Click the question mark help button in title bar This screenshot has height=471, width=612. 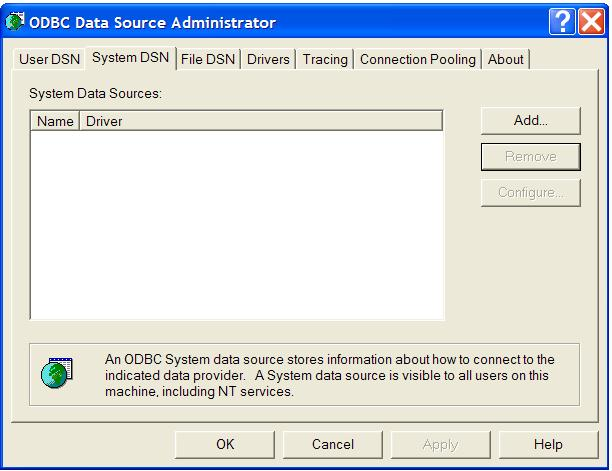[563, 22]
